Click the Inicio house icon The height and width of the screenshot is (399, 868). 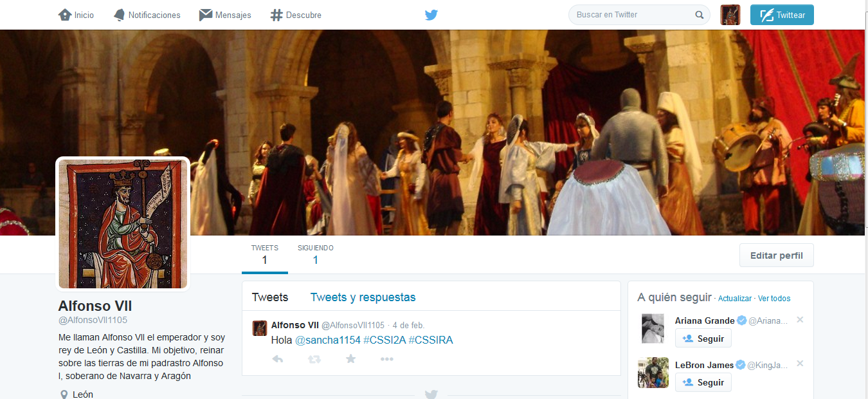(x=65, y=15)
